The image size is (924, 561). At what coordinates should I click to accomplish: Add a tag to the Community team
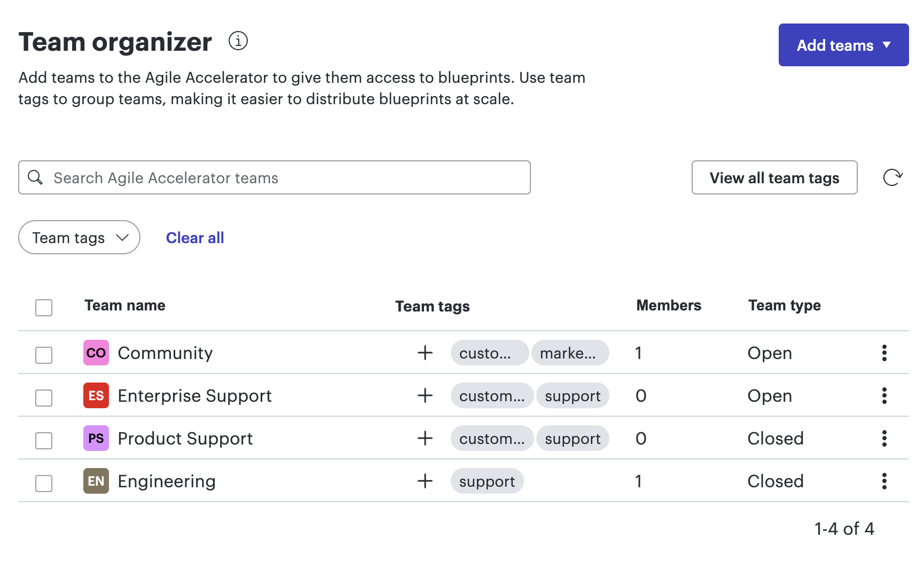point(425,353)
